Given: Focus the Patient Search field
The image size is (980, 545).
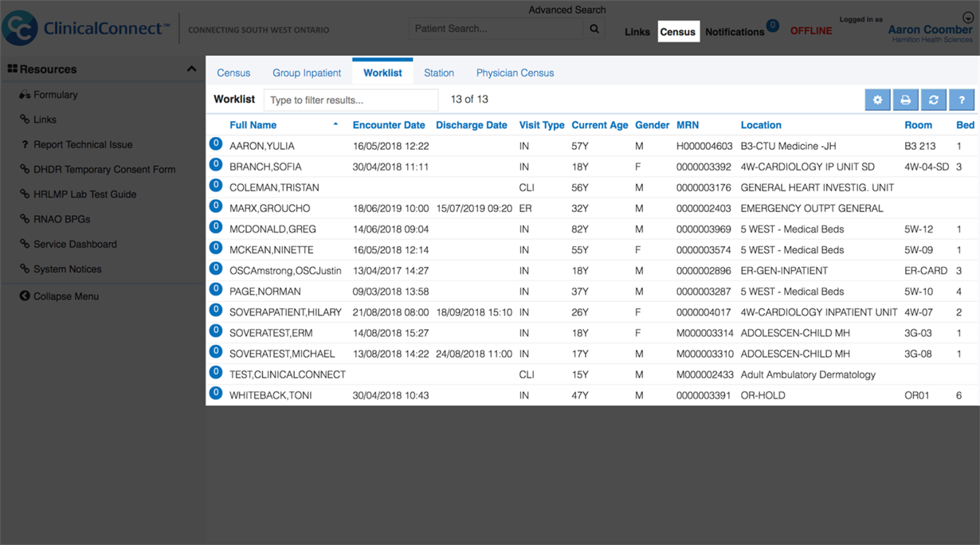Looking at the screenshot, I should point(496,29).
